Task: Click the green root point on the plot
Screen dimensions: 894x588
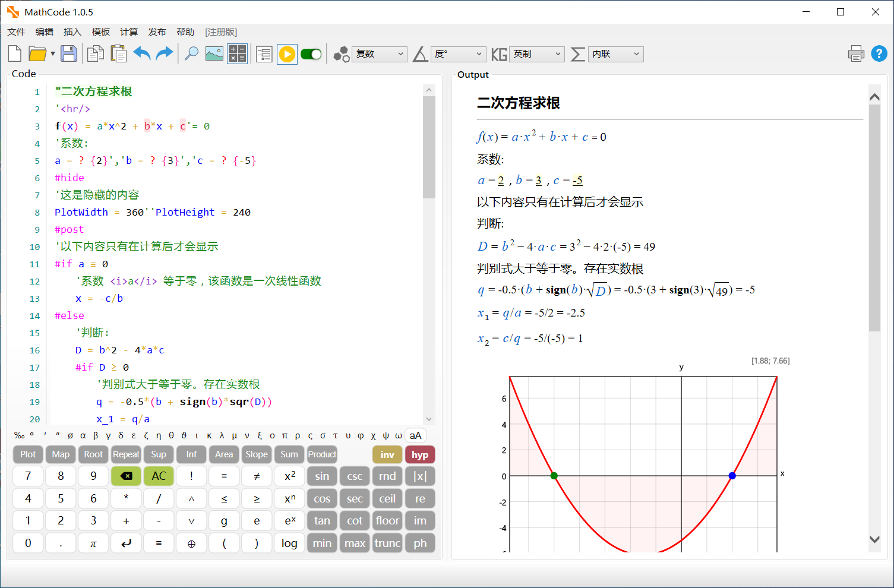Action: click(x=554, y=476)
